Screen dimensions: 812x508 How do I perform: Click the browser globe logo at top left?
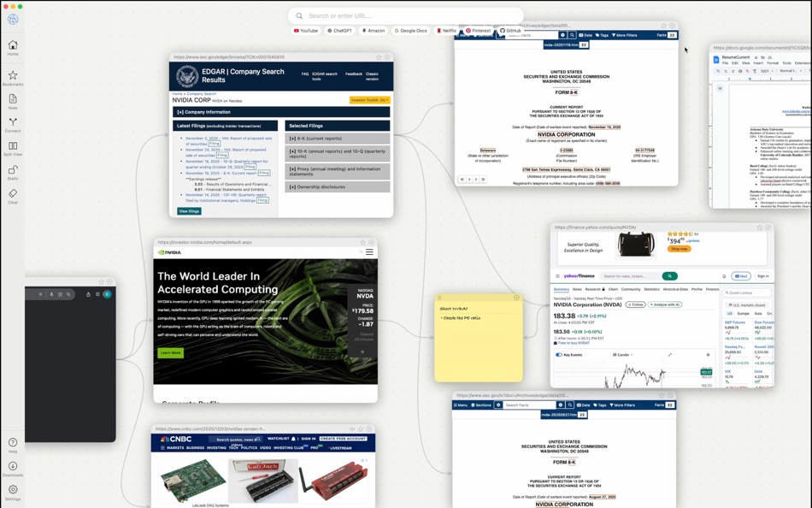tap(13, 19)
